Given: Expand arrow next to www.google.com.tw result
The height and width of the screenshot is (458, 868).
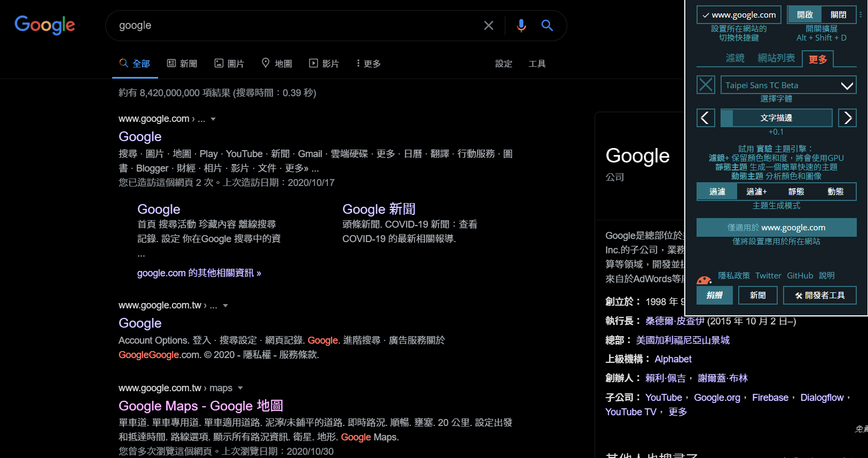Looking at the screenshot, I should click(225, 306).
